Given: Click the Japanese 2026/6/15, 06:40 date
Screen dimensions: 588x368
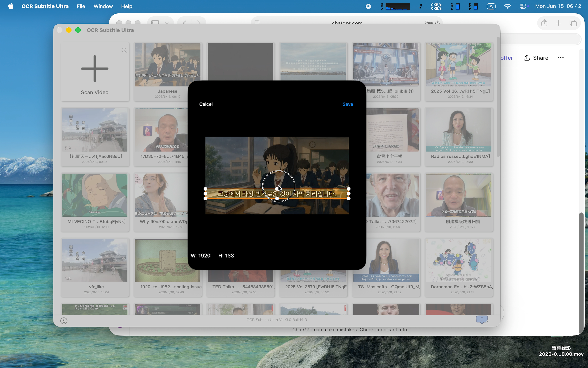Looking at the screenshot, I should coord(168,97).
